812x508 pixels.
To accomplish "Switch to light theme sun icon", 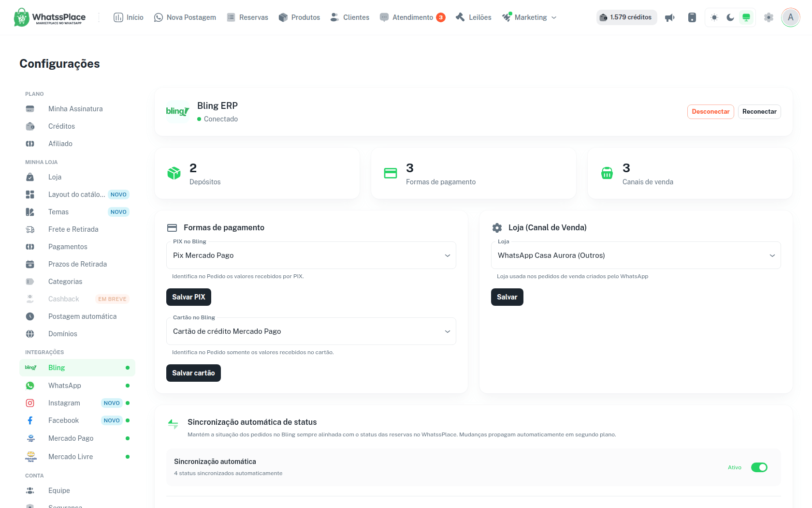I will pyautogui.click(x=714, y=17).
